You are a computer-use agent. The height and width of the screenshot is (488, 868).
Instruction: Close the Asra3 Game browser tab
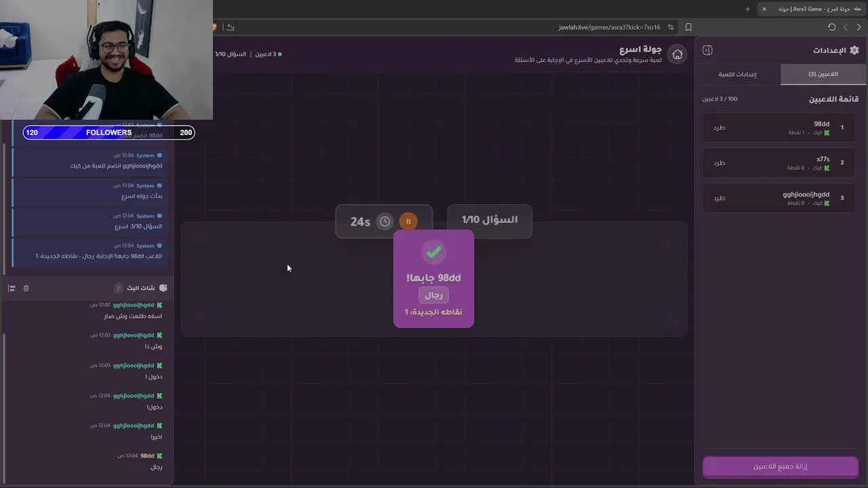pyautogui.click(x=764, y=9)
